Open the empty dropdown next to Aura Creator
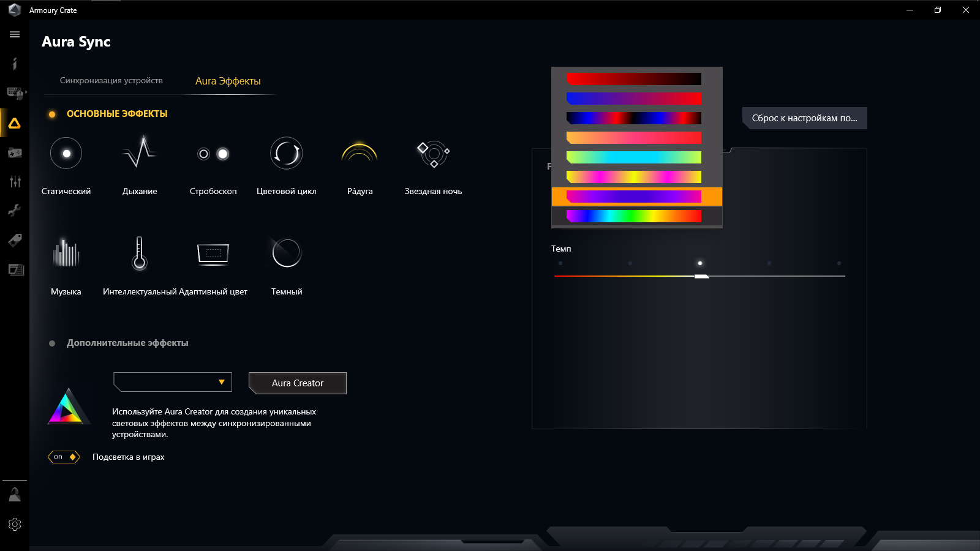980x551 pixels. 172,382
